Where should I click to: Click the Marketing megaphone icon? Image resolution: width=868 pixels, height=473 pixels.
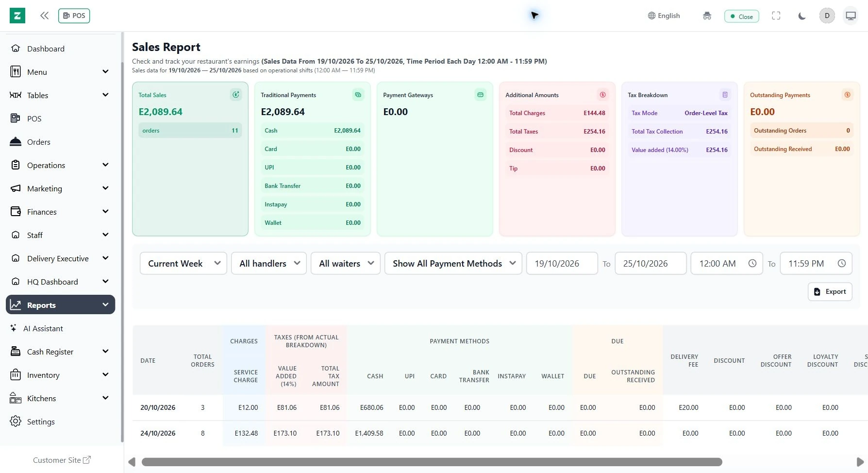(16, 188)
